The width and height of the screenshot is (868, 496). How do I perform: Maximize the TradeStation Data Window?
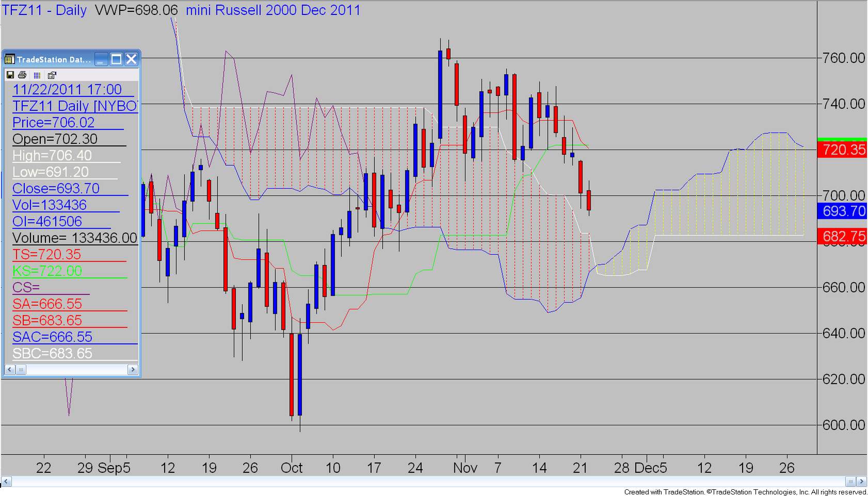click(117, 59)
